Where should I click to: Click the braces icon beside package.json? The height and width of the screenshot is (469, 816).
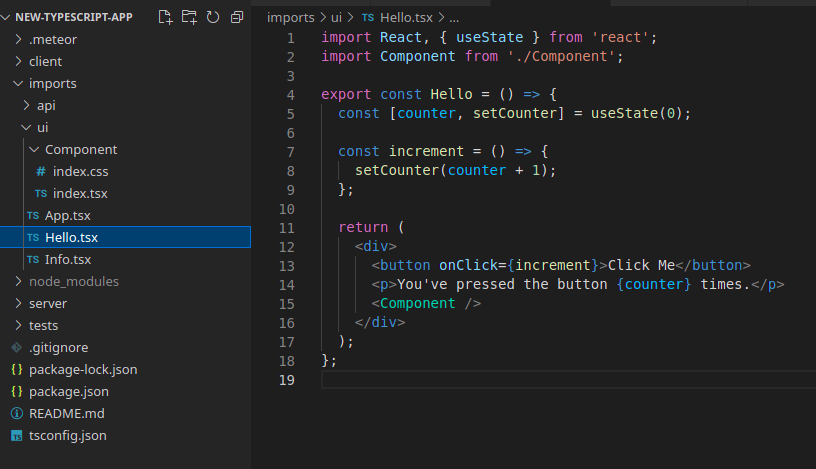tap(17, 391)
